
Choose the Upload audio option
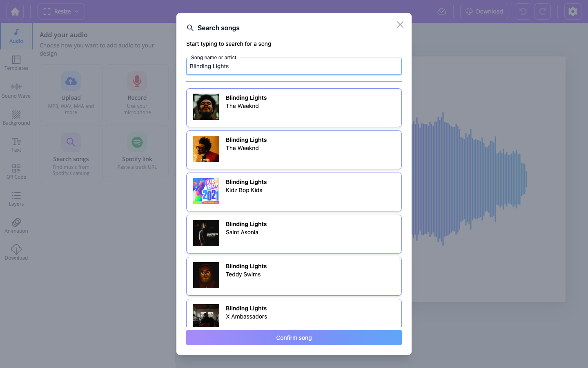pos(71,93)
